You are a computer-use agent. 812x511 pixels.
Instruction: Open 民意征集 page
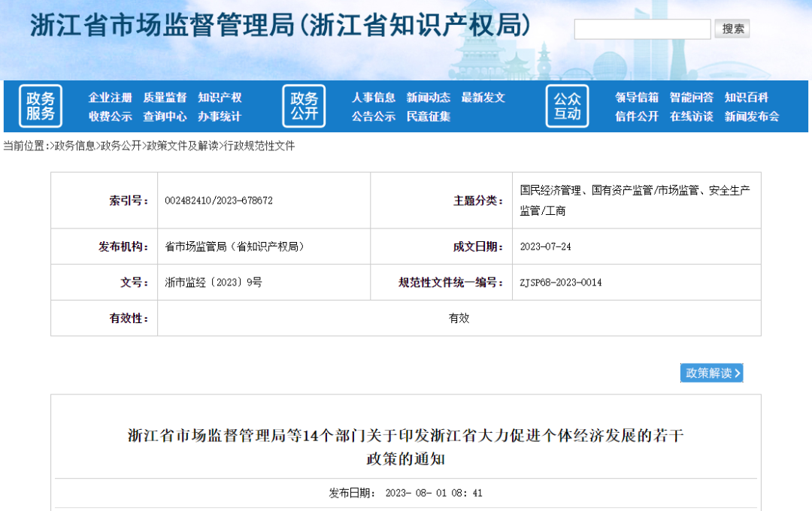point(429,117)
